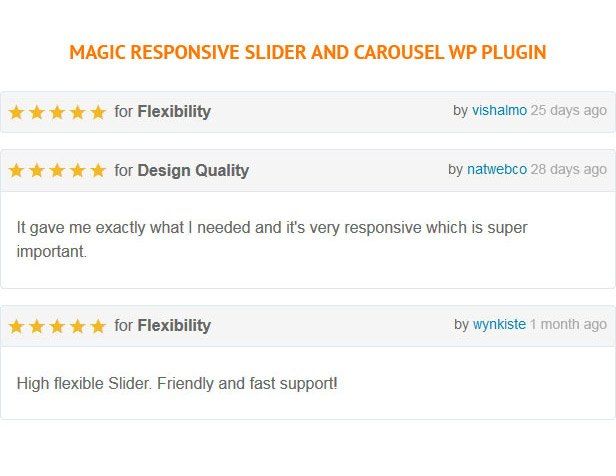Screen dimensions: 616x476
Task: Click the second star in wynkiste's review
Action: pos(36,326)
